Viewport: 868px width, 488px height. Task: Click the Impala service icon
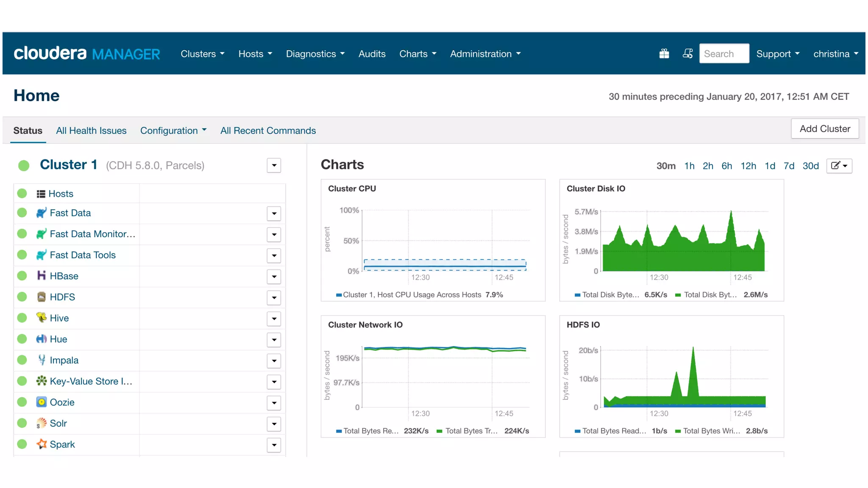pos(41,360)
